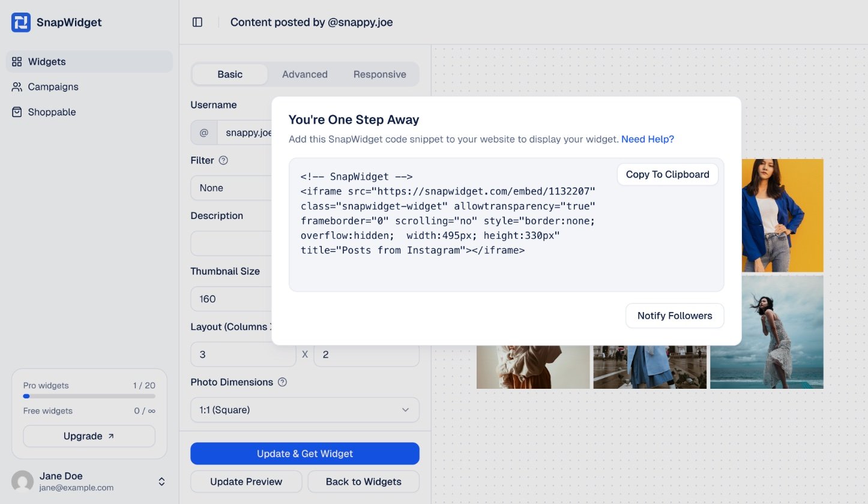Open the Photo Dimensions 1:1 (Square) dropdown

305,410
